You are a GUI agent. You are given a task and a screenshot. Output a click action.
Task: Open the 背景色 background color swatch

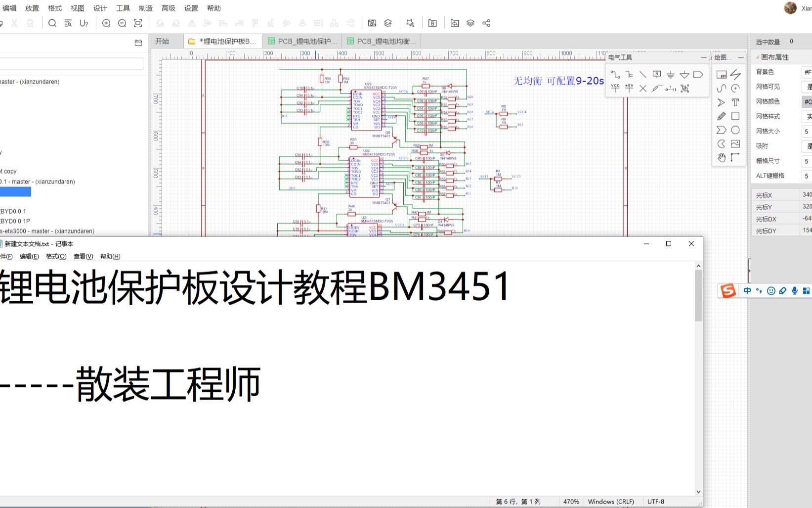click(807, 73)
